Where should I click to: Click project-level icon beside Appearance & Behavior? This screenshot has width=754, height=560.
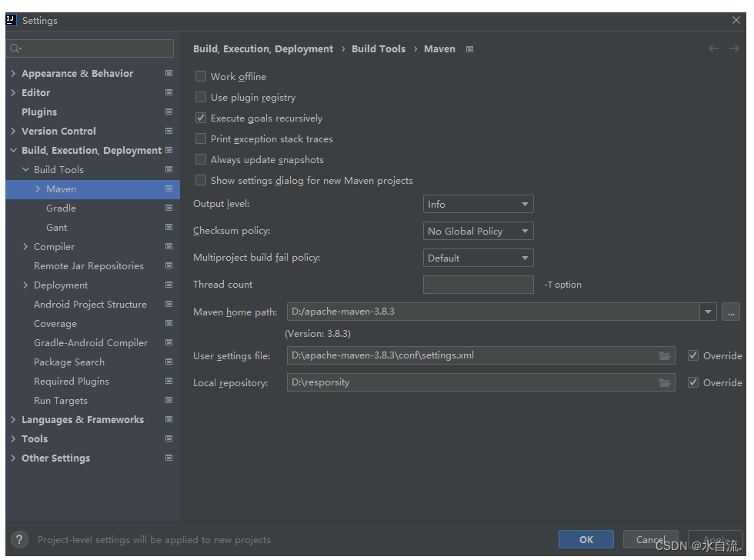click(x=168, y=73)
